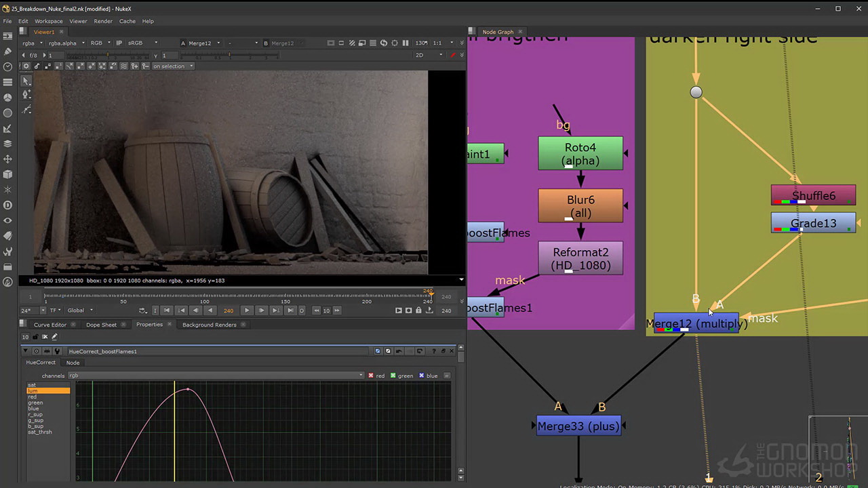Open the Channel nodes stacked-lines icon
Image resolution: width=868 pixels, height=488 pixels.
[x=7, y=82]
